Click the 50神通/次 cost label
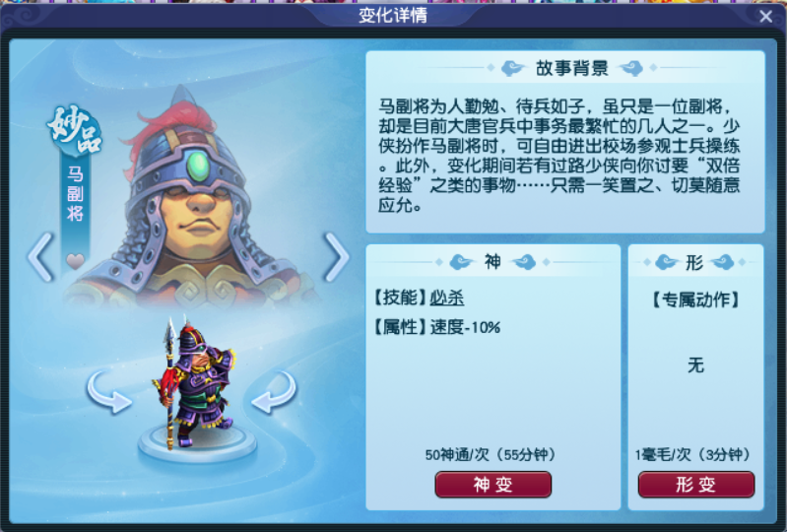The width and height of the screenshot is (787, 532). pyautogui.click(x=457, y=455)
